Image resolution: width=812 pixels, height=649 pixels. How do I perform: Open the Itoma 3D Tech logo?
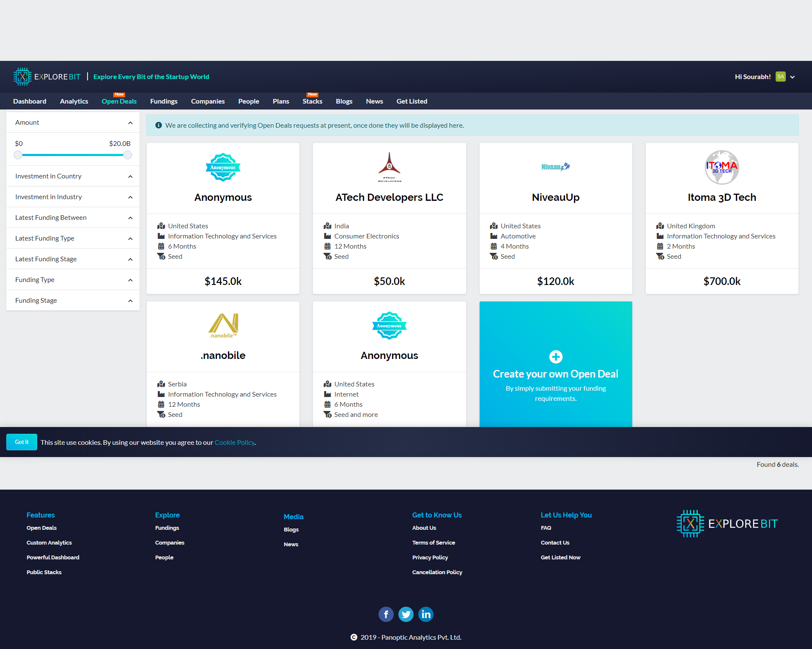click(x=721, y=167)
